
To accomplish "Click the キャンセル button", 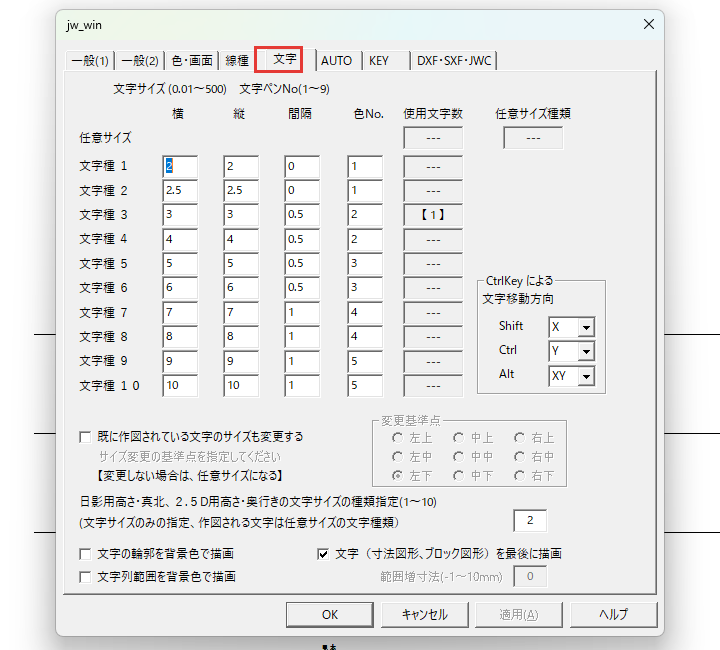I will (425, 615).
